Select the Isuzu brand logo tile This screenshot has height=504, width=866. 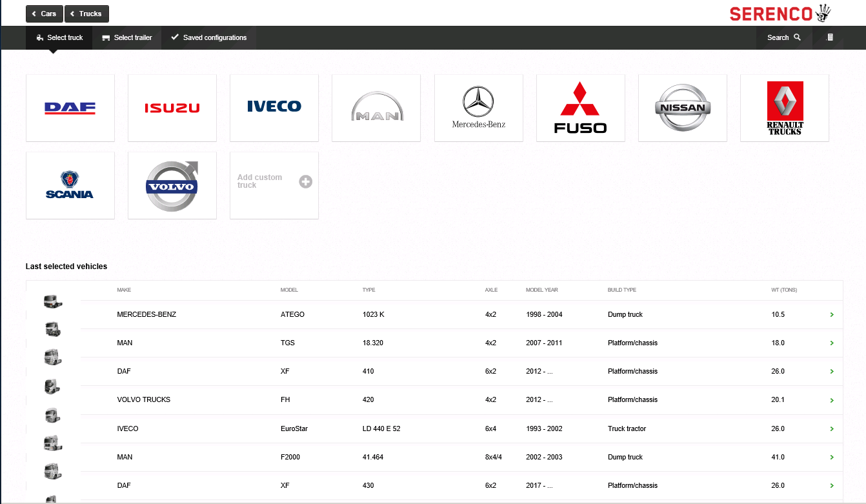click(x=172, y=108)
